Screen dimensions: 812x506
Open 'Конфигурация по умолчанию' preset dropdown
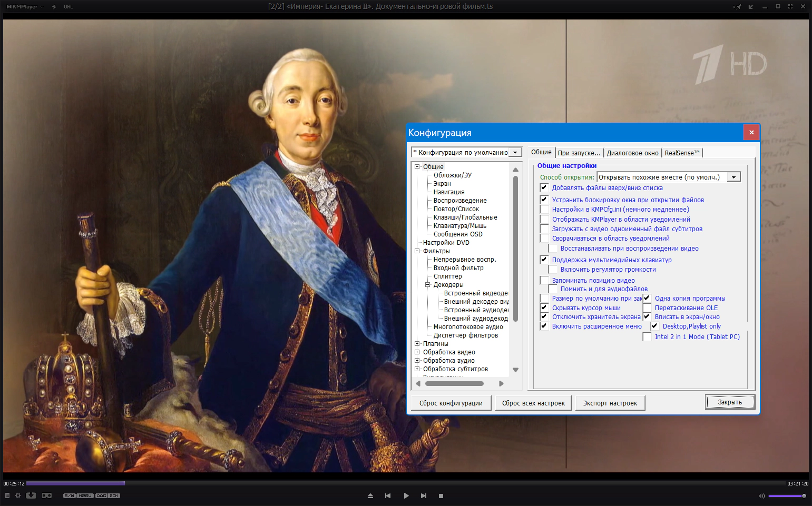[515, 153]
